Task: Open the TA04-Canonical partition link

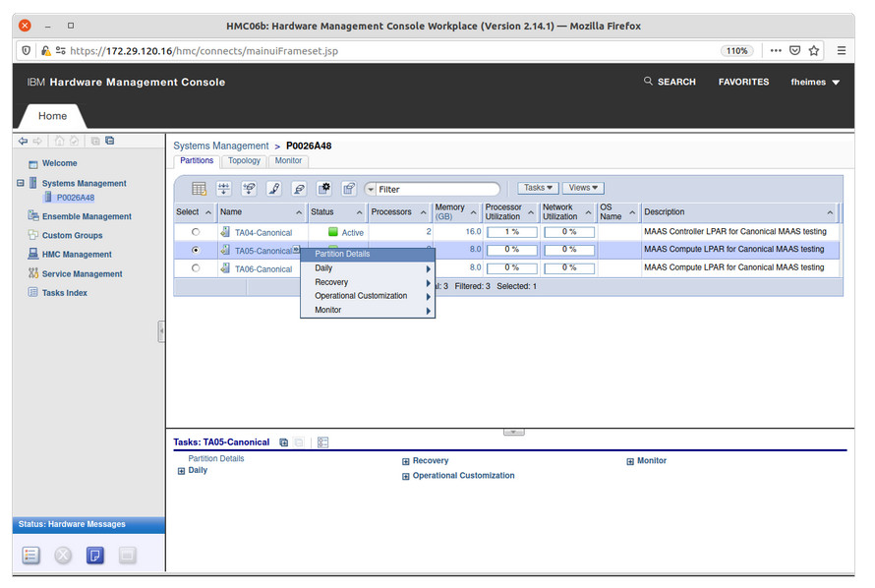Action: 262,233
